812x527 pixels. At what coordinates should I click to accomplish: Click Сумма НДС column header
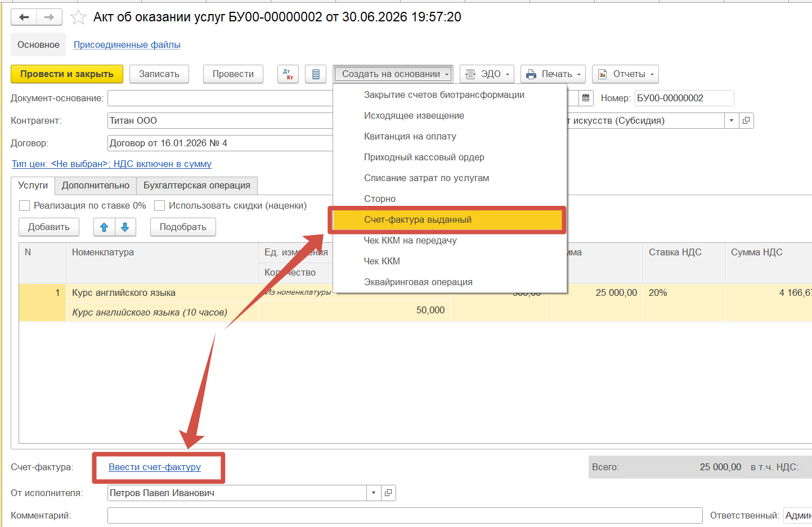[x=769, y=263]
